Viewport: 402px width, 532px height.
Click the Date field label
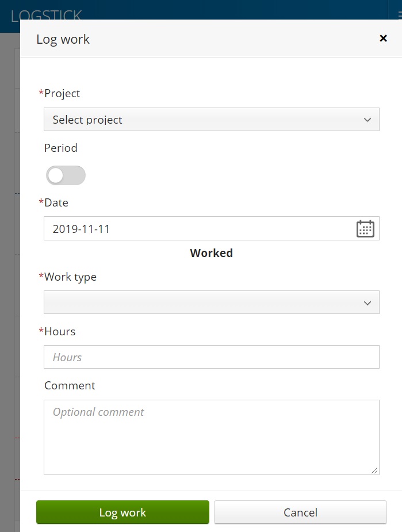56,202
